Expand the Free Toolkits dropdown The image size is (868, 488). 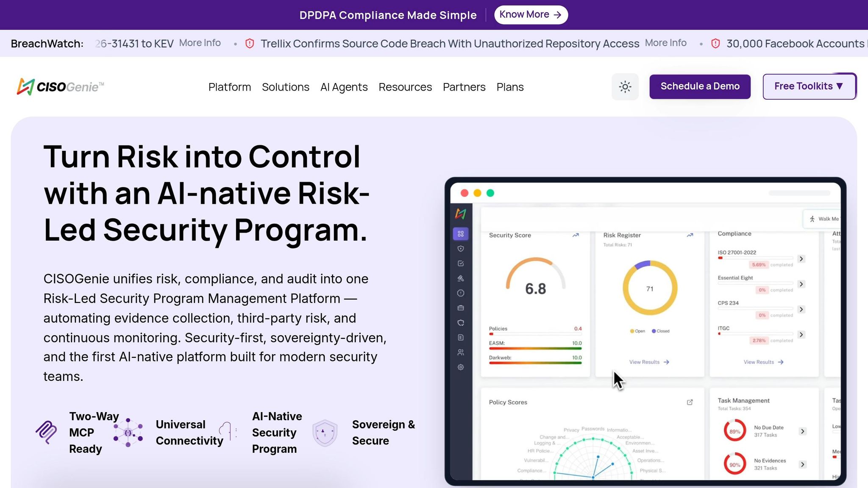pyautogui.click(x=810, y=86)
